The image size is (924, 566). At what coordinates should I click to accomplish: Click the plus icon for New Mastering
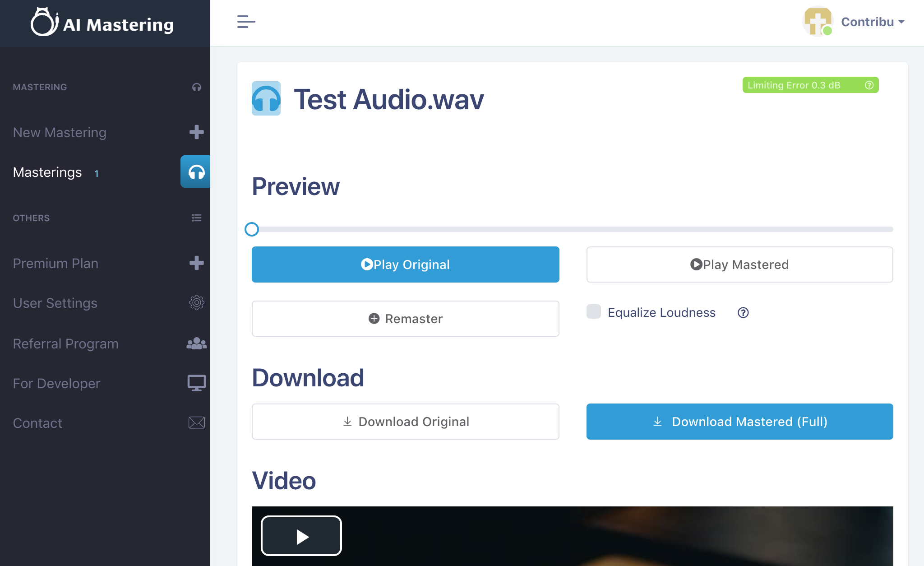pyautogui.click(x=197, y=132)
